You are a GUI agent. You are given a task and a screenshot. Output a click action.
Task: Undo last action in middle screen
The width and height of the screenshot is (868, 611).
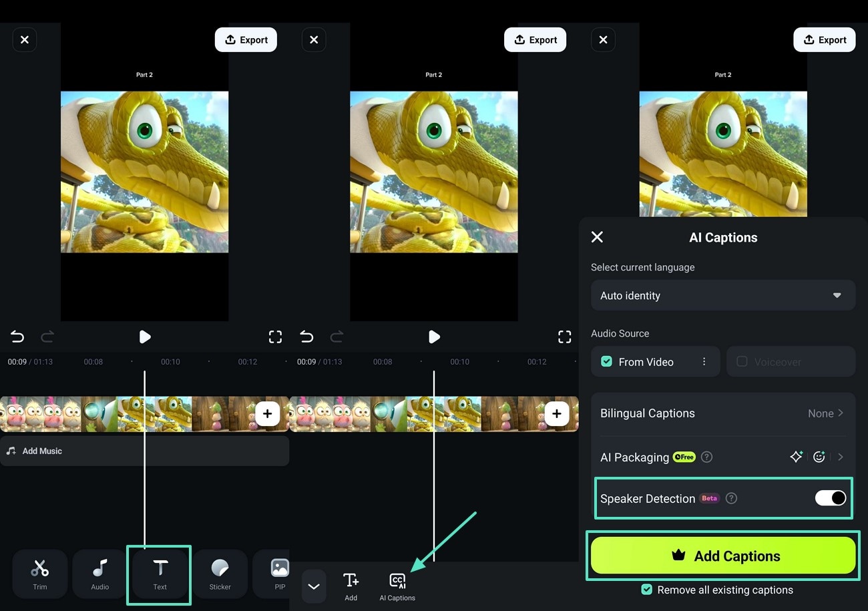(x=306, y=337)
